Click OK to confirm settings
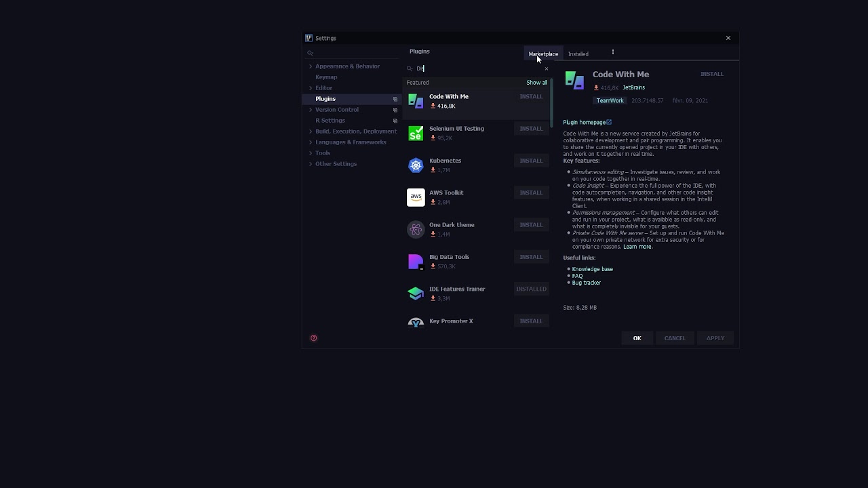Viewport: 868px width, 488px height. pyautogui.click(x=637, y=338)
